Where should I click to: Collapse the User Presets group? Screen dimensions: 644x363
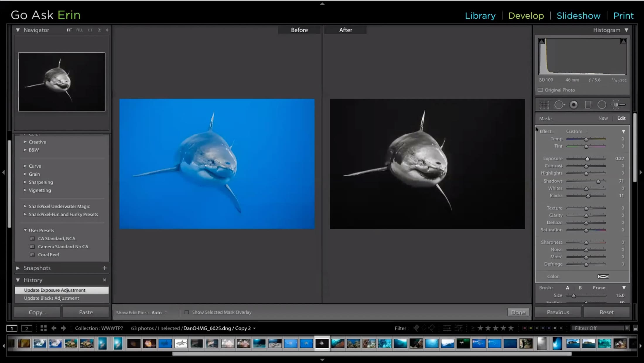pyautogui.click(x=25, y=230)
